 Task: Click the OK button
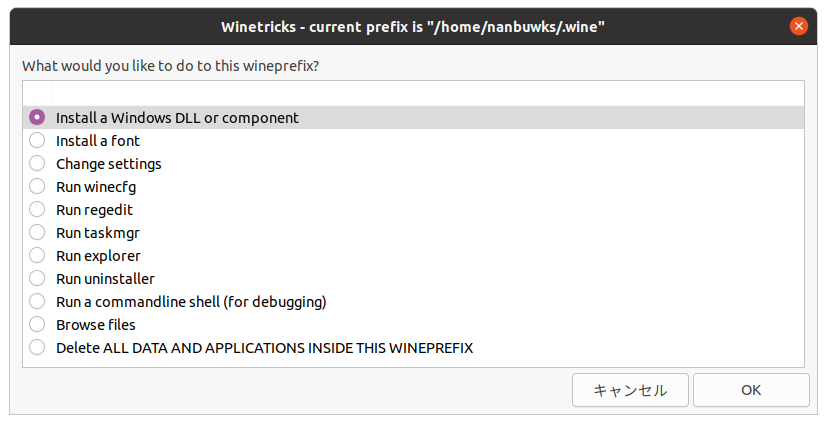(x=752, y=390)
